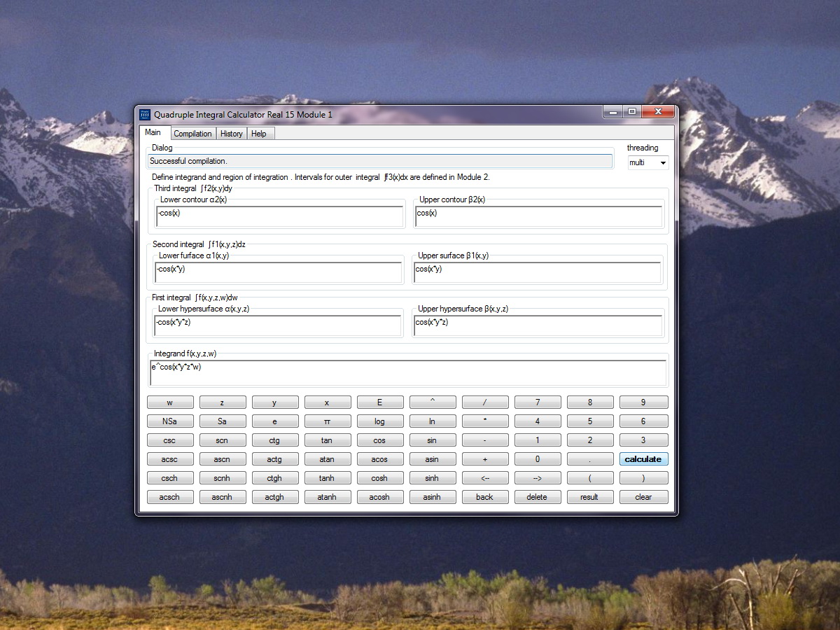Screen dimensions: 840x630
Task: Click the ctg function key
Action: 275,440
